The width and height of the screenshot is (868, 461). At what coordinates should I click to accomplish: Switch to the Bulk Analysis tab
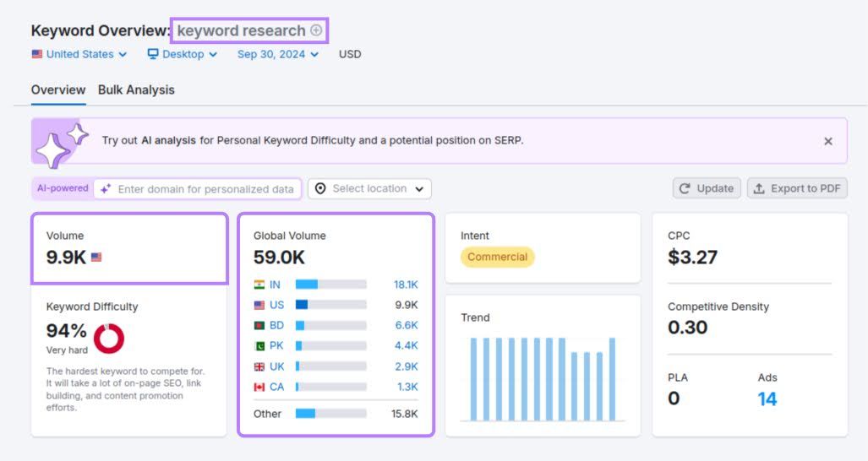coord(136,89)
